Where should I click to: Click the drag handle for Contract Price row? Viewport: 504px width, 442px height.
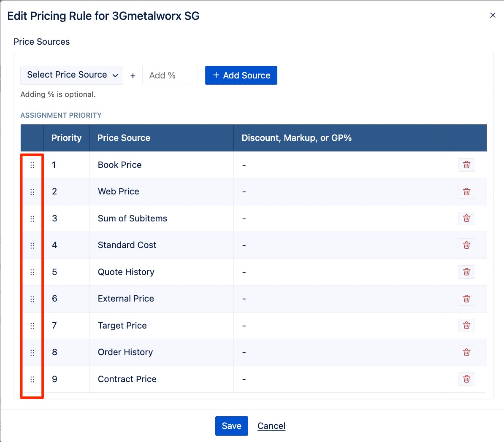point(32,379)
